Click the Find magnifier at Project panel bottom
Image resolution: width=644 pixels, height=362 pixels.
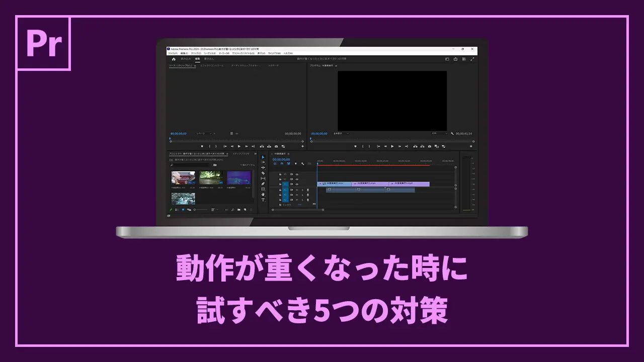[x=232, y=210]
